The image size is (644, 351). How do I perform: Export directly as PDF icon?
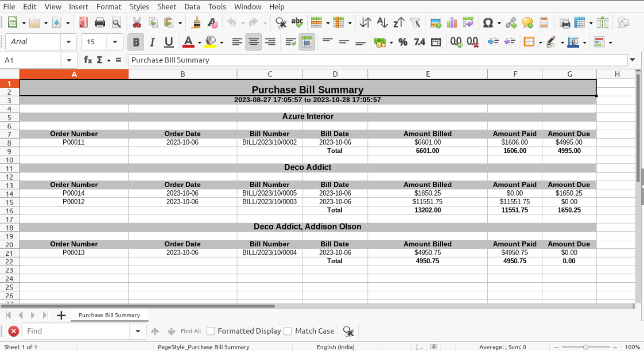click(x=83, y=22)
